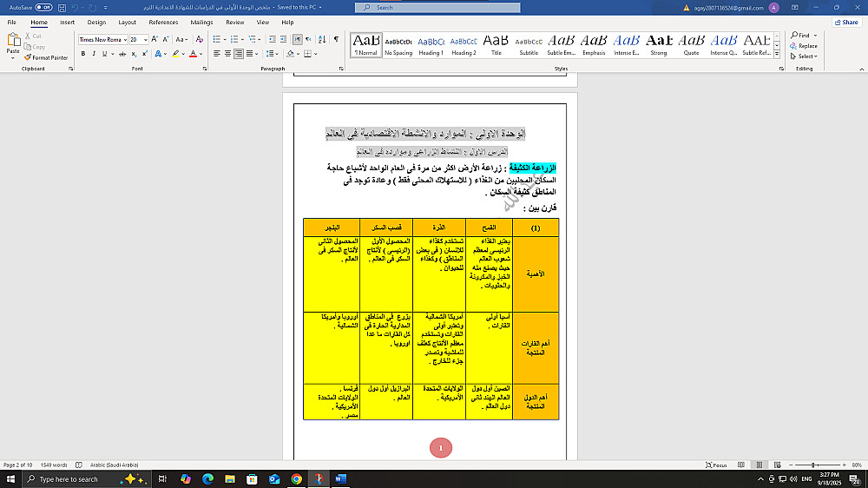
Task: Switch to Web Layout view icon
Action: (x=777, y=465)
